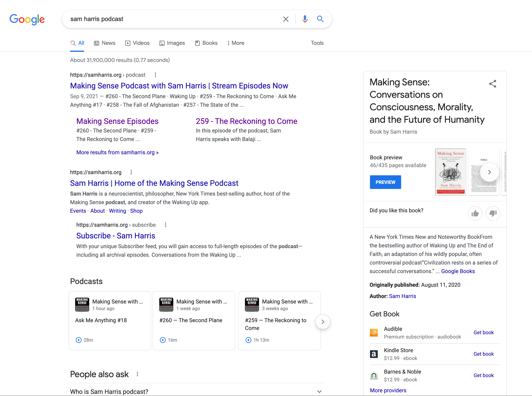Screen dimensions: 532x396
Task: Give thumbs up to this book
Action: coord(475,213)
